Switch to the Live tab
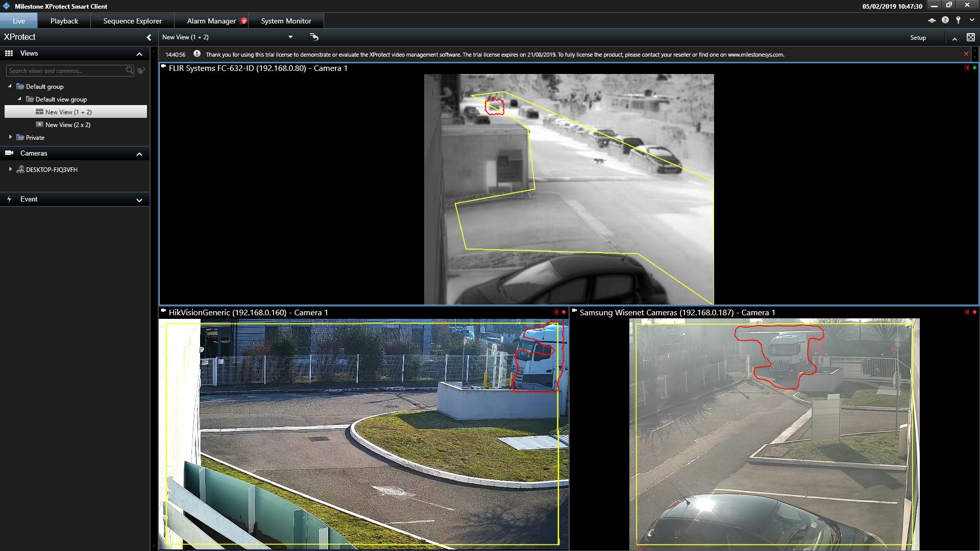980x551 pixels. tap(19, 21)
